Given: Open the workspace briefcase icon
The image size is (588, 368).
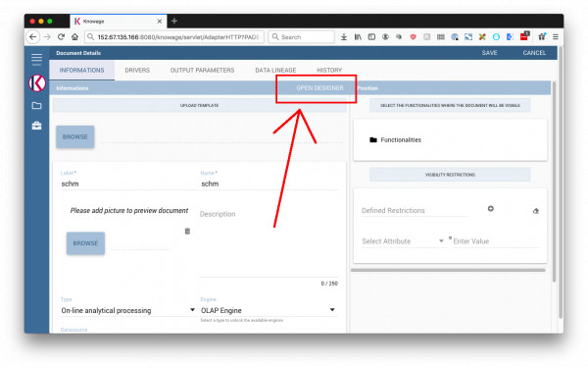Looking at the screenshot, I should pyautogui.click(x=36, y=126).
